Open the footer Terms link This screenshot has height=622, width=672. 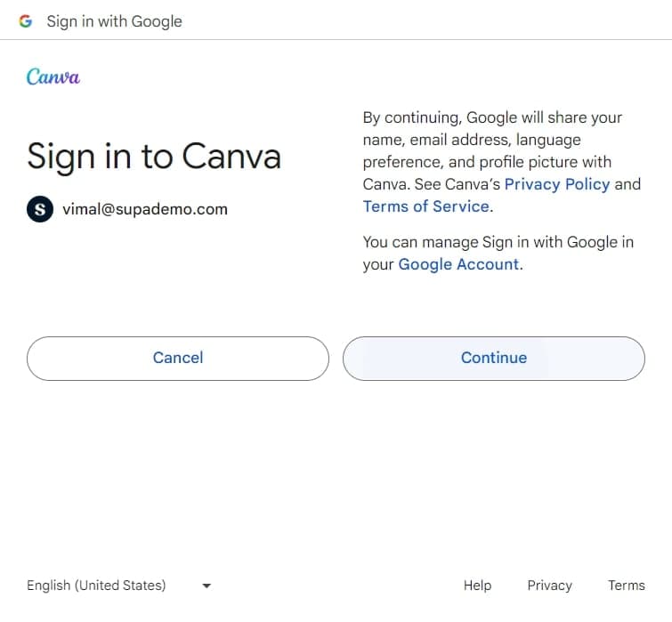tap(626, 586)
